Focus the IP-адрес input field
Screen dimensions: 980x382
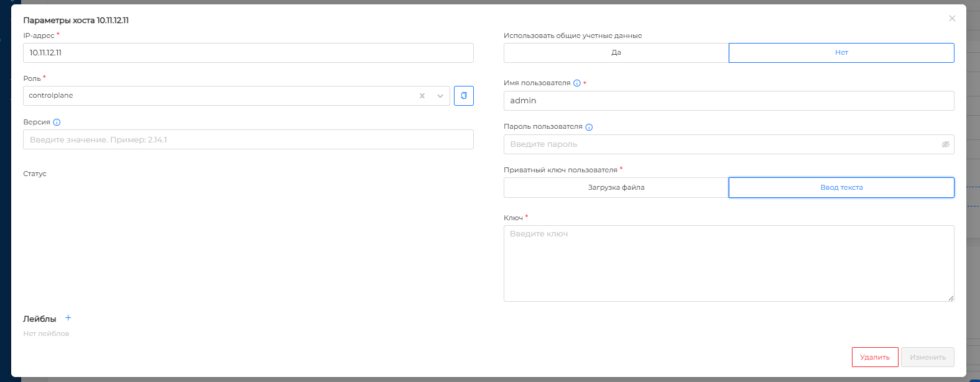248,53
